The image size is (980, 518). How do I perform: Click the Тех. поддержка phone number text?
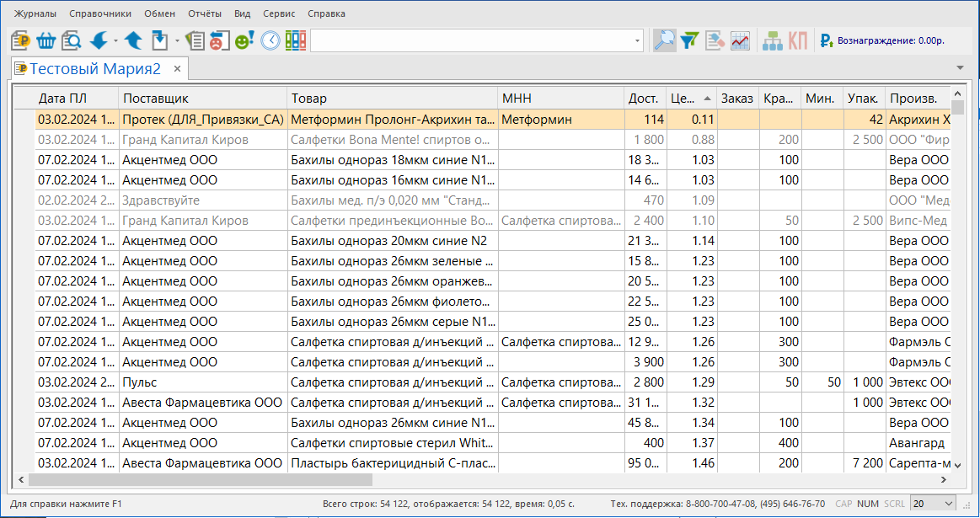tap(717, 504)
